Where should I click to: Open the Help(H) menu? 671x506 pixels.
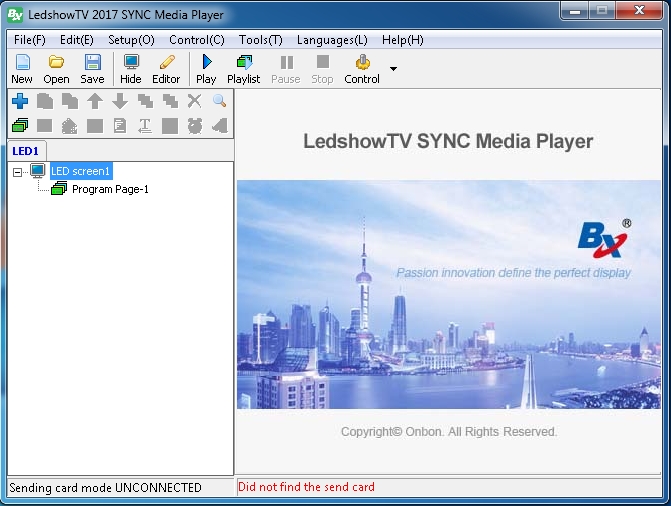point(403,40)
